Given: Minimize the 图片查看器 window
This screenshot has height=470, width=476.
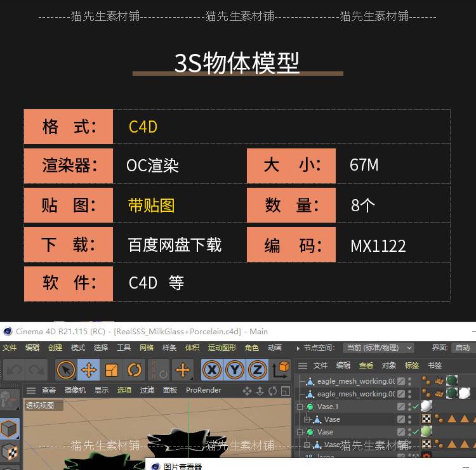Looking at the screenshot, I should click(466, 467).
